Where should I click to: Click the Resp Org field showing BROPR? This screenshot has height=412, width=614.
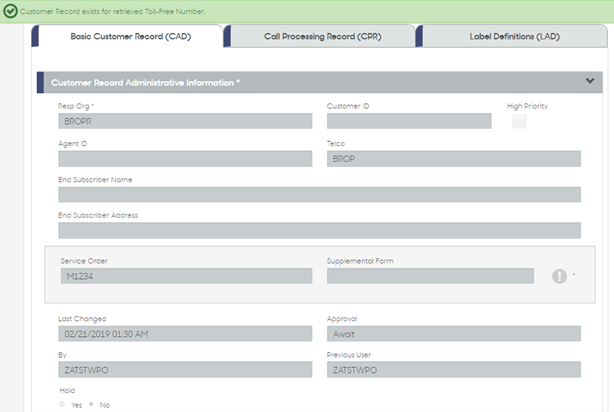(x=185, y=121)
